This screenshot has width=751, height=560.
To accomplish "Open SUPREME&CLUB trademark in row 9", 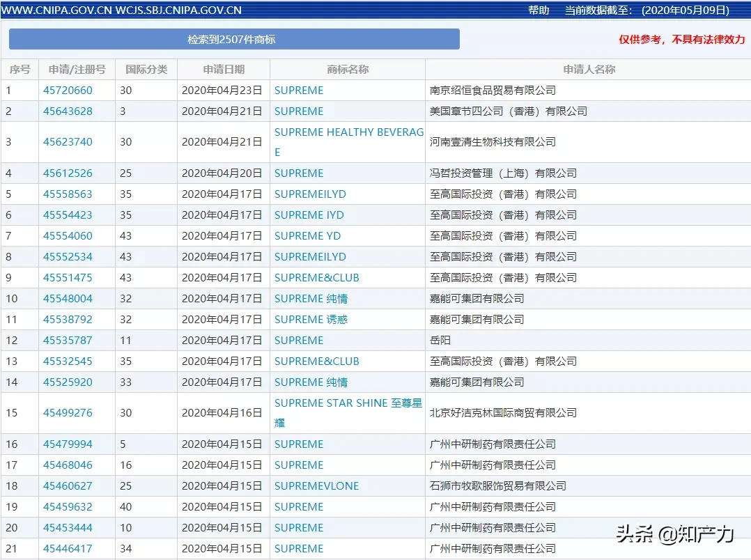I will [316, 277].
